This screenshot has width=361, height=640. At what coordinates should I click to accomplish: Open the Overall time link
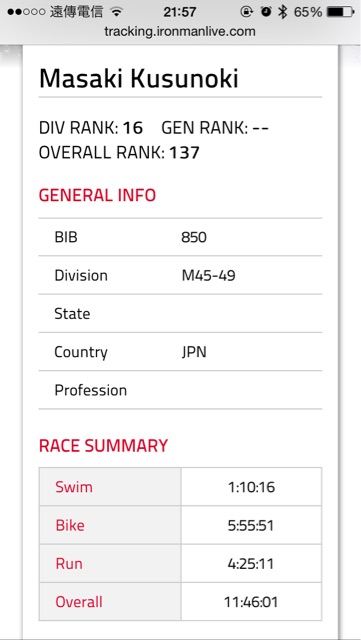tap(79, 602)
